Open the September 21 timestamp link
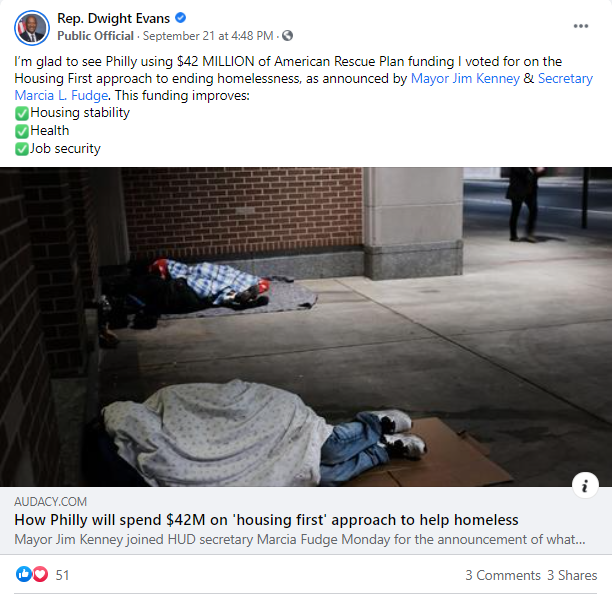The width and height of the screenshot is (612, 595). click(208, 36)
